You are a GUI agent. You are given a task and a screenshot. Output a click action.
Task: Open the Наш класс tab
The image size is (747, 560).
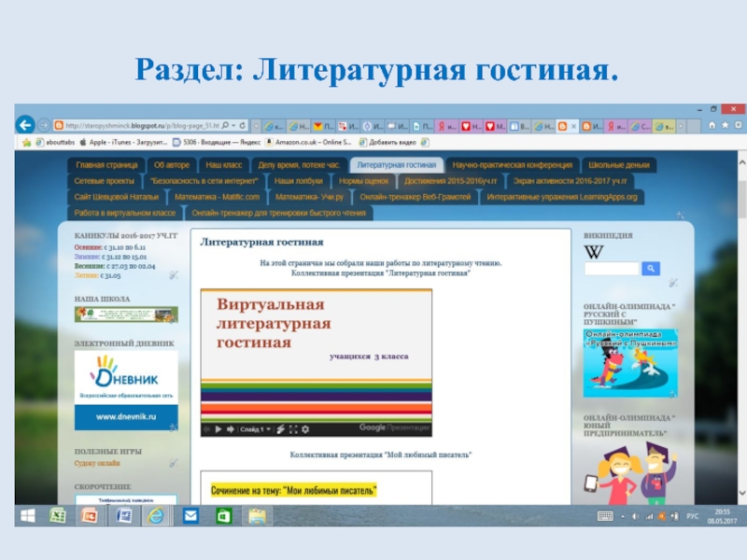click(224, 165)
